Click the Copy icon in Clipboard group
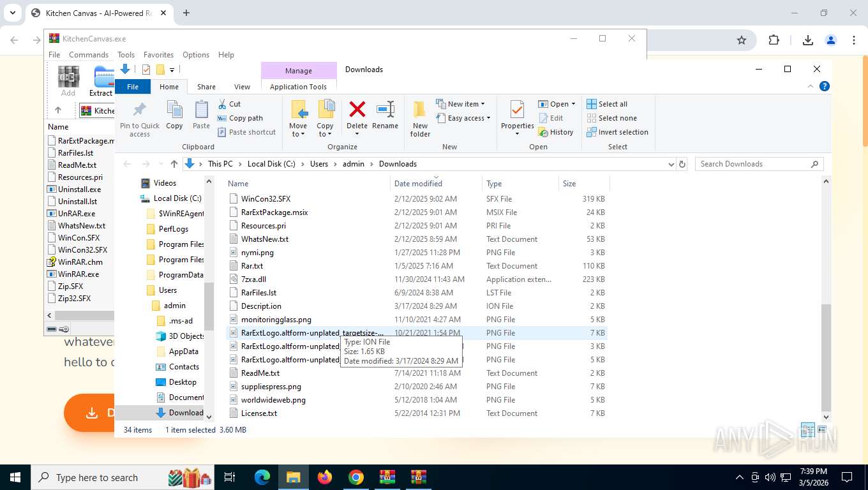This screenshot has height=490, width=868. tap(174, 110)
